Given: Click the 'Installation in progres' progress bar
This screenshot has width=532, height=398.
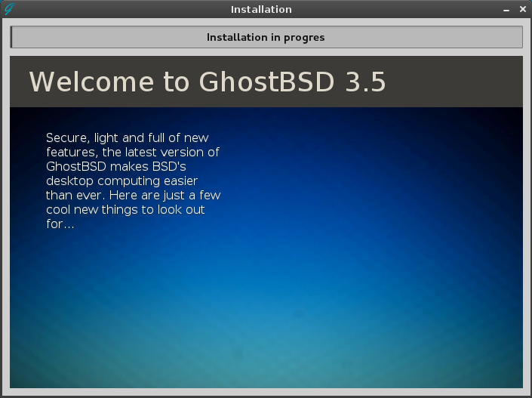Looking at the screenshot, I should pyautogui.click(x=266, y=37).
